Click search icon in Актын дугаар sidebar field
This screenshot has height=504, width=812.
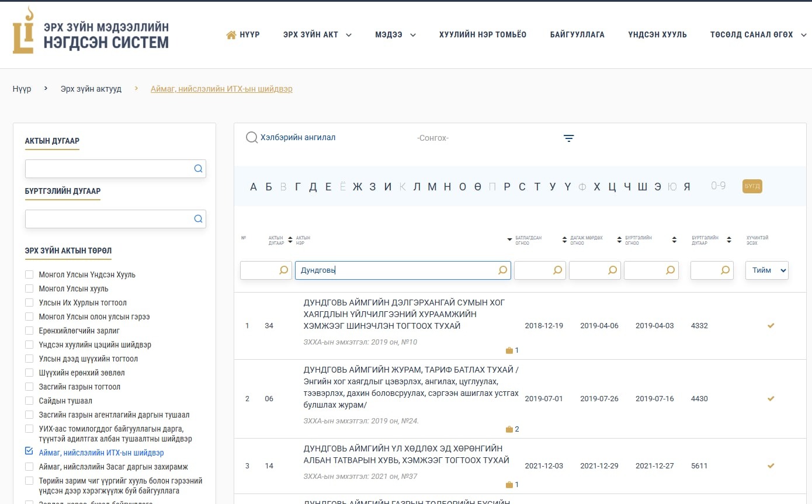coord(198,169)
